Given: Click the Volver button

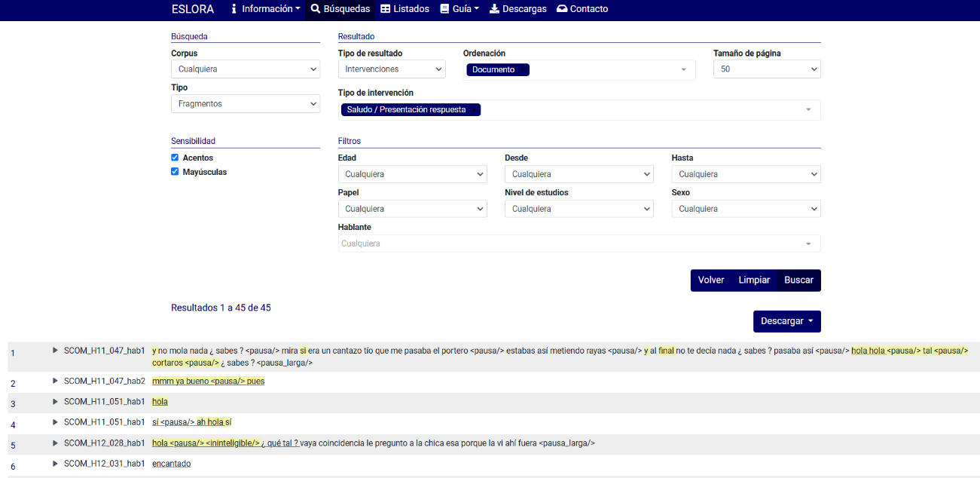Looking at the screenshot, I should point(711,280).
